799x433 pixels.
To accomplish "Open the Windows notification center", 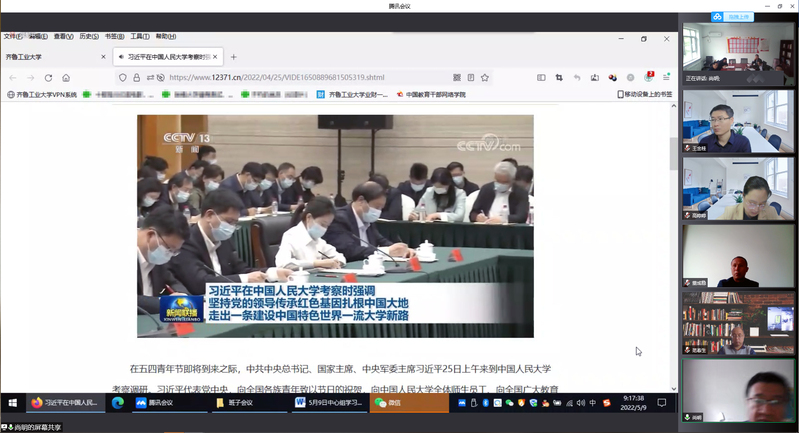I will pyautogui.click(x=661, y=403).
